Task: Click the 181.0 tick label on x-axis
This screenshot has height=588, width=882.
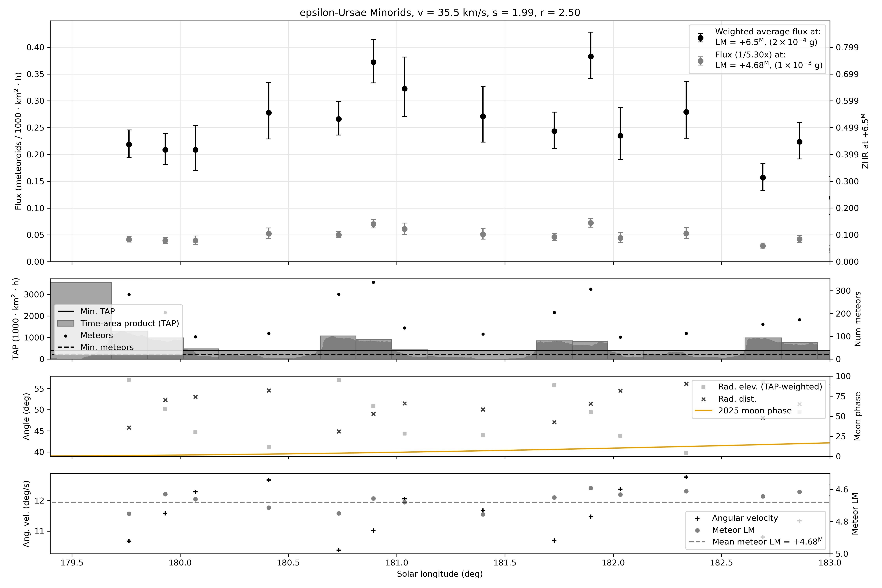Action: click(396, 563)
